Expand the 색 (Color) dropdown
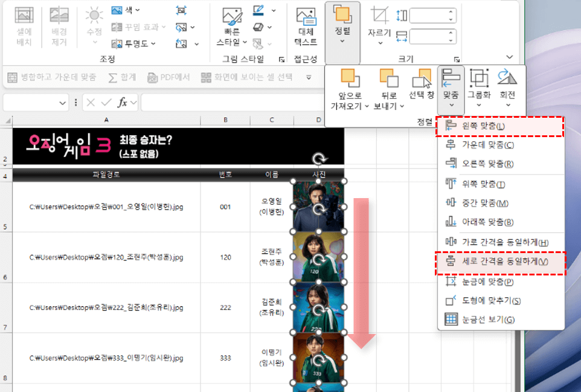Screen dimensions: 581x392 point(126,10)
